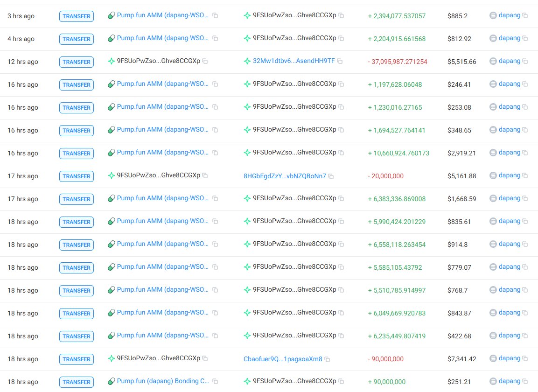
Task: Open Pump.fun AMM link in the 3 hrs ago row
Action: (x=163, y=15)
